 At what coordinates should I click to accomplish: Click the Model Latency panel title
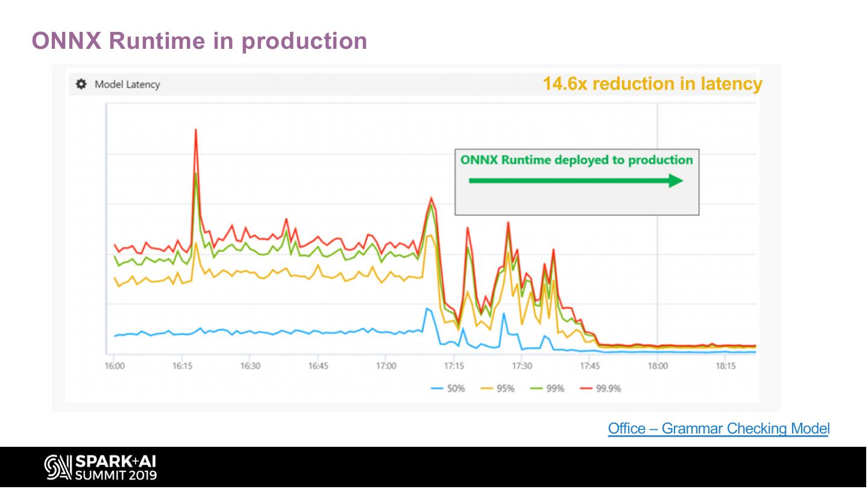[127, 84]
